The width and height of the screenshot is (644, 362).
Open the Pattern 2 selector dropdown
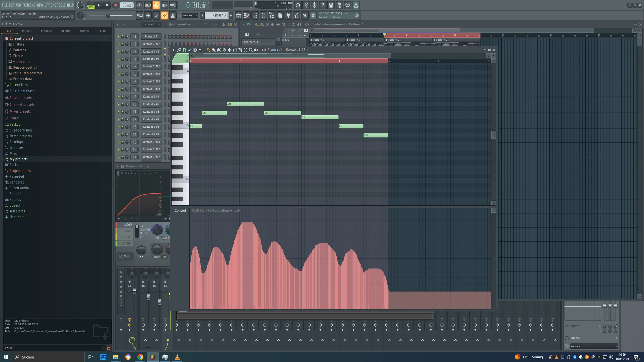pos(217,16)
